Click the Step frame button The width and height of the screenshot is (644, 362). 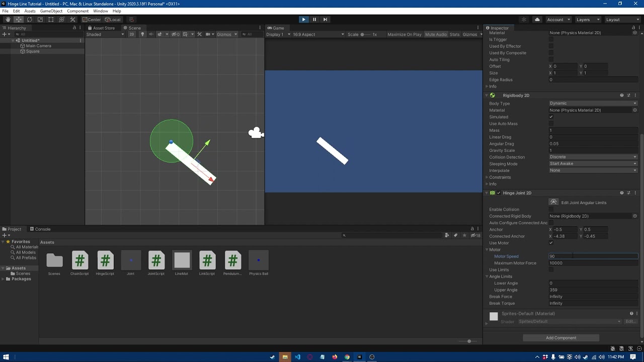click(325, 20)
